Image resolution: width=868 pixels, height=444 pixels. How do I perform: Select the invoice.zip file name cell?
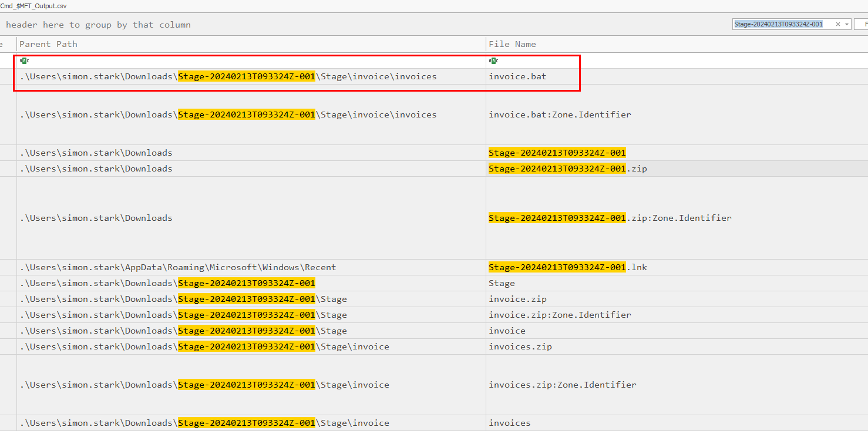[x=517, y=299]
